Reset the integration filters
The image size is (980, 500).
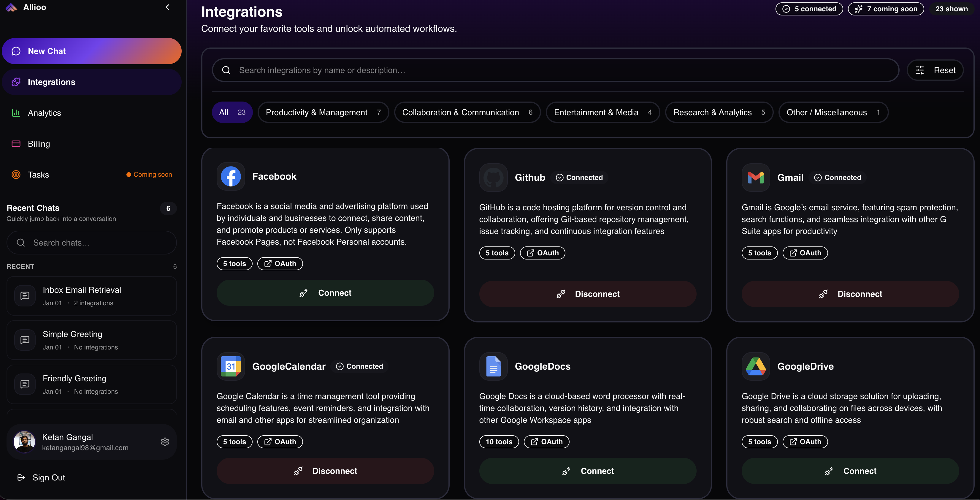[x=935, y=70]
